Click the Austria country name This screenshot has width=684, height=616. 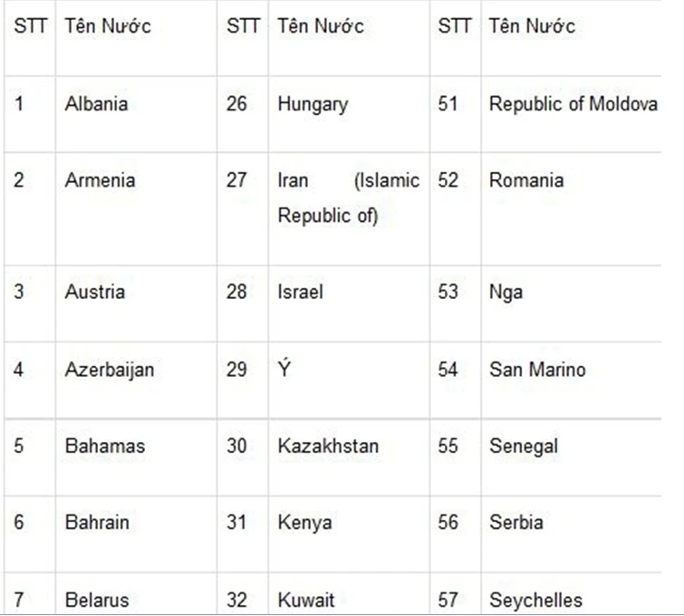coord(94,292)
